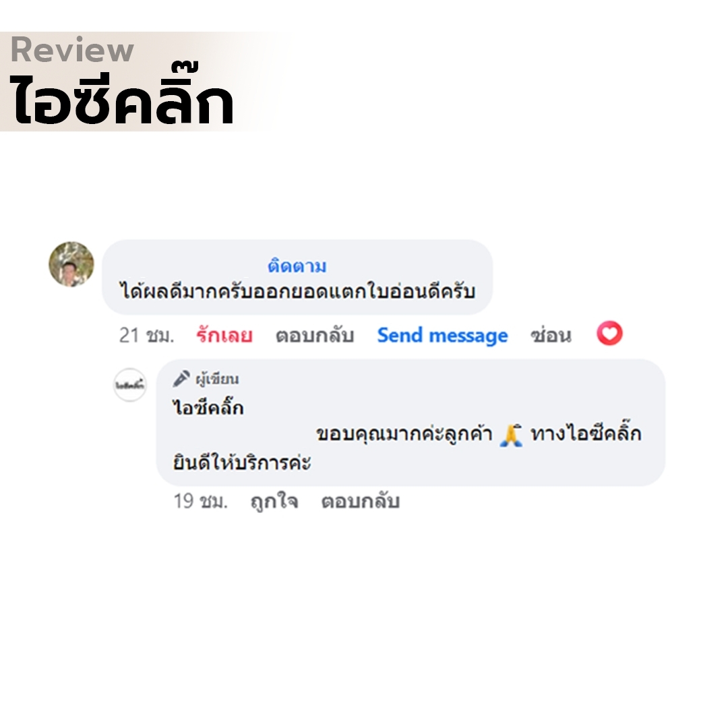Viewport: 728px width, 728px height.
Task: Toggle ถูกใจ like on the page reply
Action: click(274, 502)
